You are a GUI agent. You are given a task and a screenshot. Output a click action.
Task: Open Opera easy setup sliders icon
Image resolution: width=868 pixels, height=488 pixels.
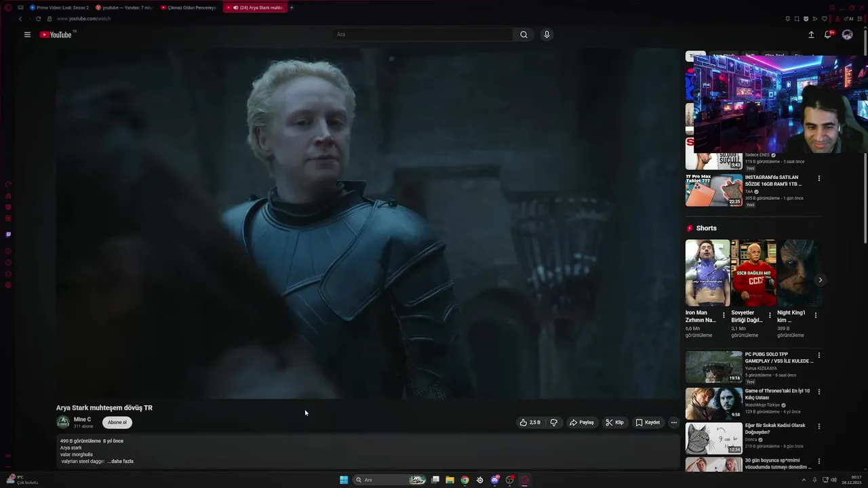(861, 19)
